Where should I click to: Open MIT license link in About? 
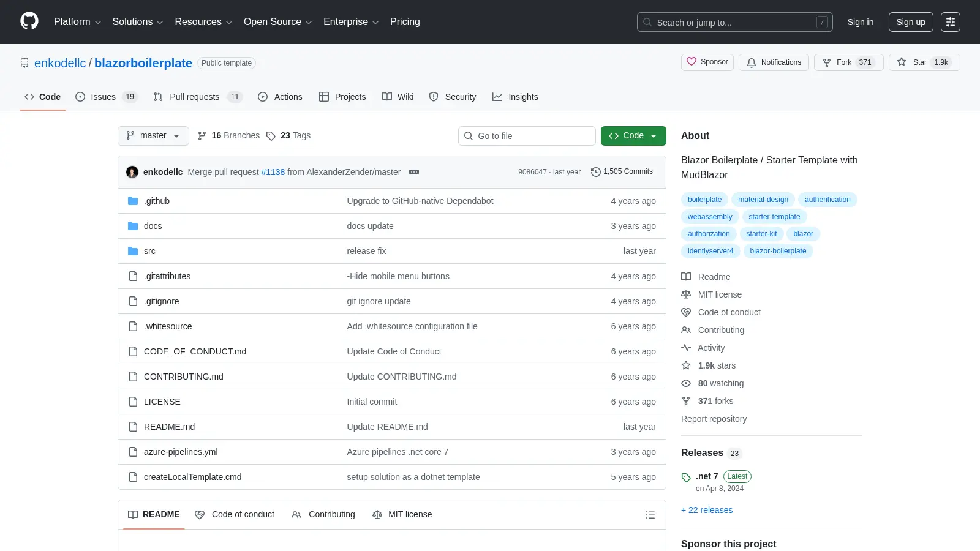[712, 294]
